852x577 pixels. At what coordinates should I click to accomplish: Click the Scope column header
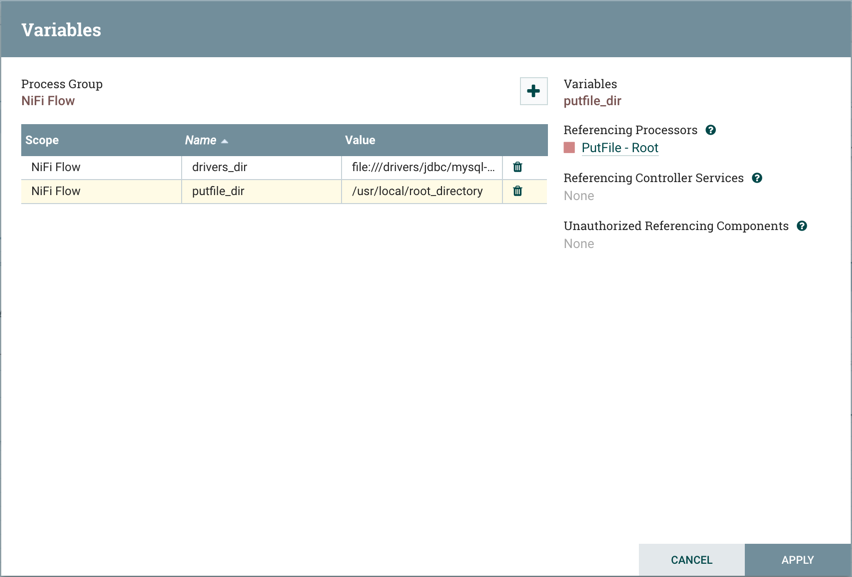[x=43, y=141]
